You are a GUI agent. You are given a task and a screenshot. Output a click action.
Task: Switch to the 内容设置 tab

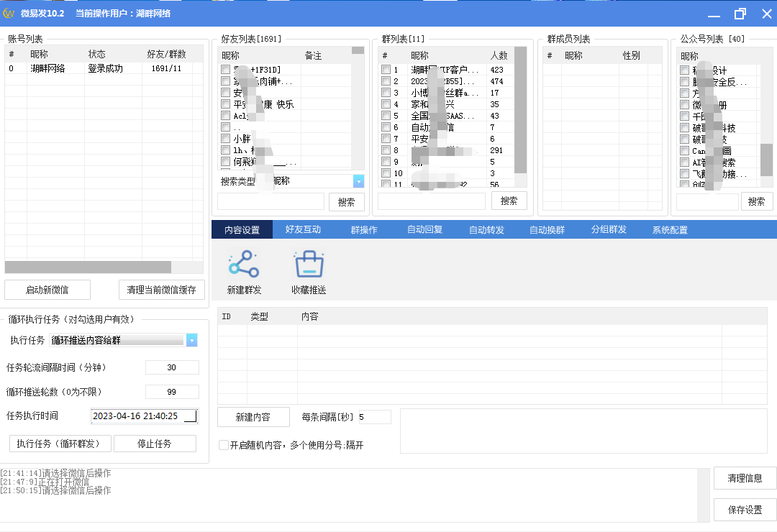242,230
